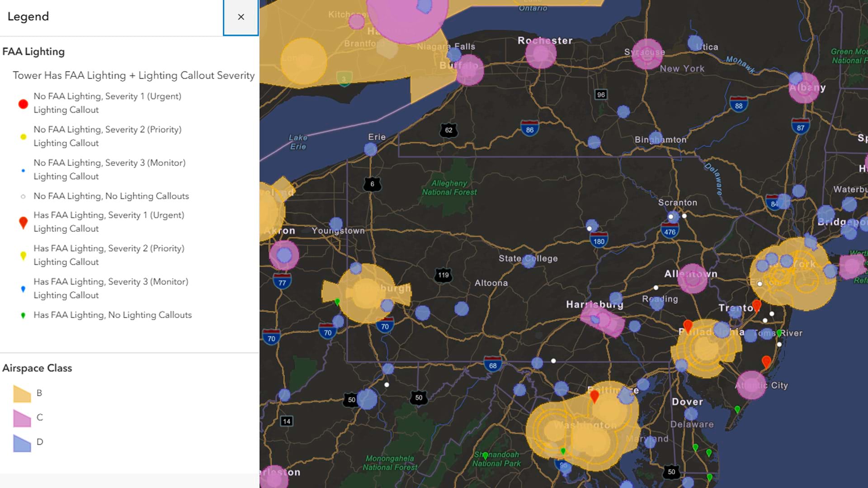Viewport: 868px width, 488px height.
Task: Click white tower dot above Reading
Action: (x=656, y=287)
